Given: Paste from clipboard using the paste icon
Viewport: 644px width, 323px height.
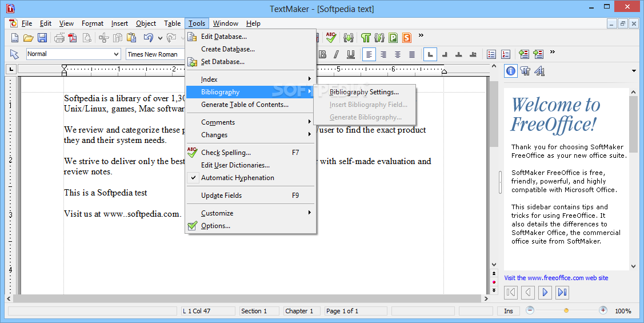Looking at the screenshot, I should [131, 38].
